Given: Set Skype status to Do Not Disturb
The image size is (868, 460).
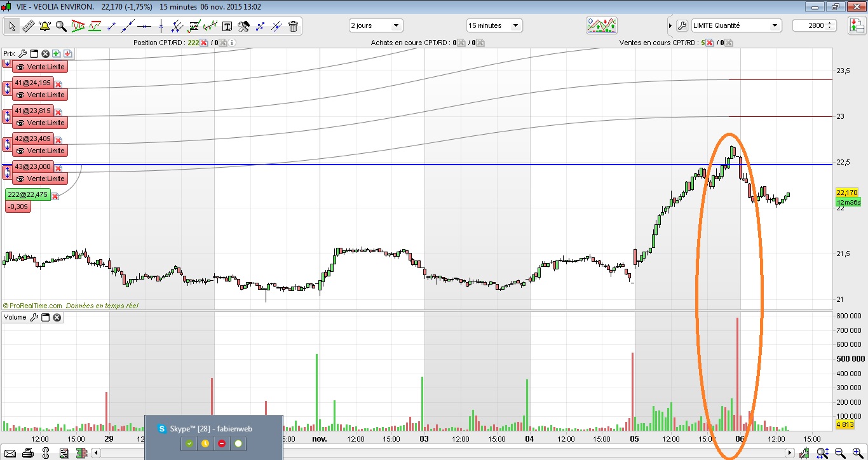Looking at the screenshot, I should click(x=221, y=443).
